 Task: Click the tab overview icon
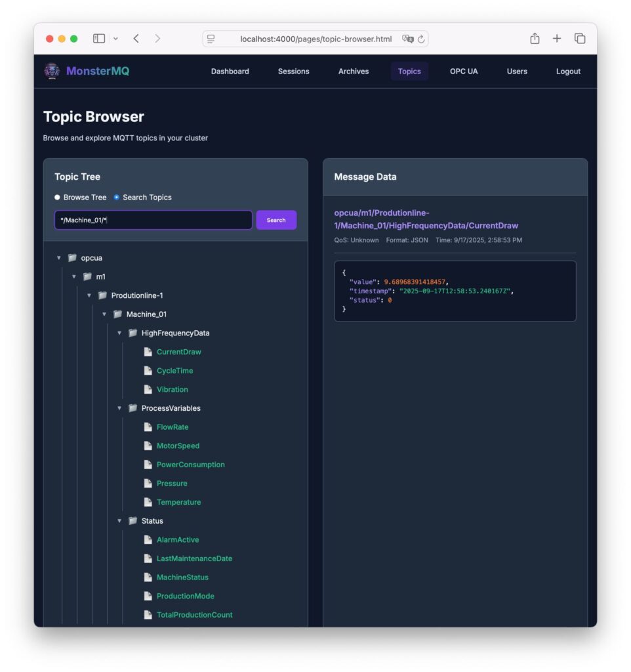point(580,39)
